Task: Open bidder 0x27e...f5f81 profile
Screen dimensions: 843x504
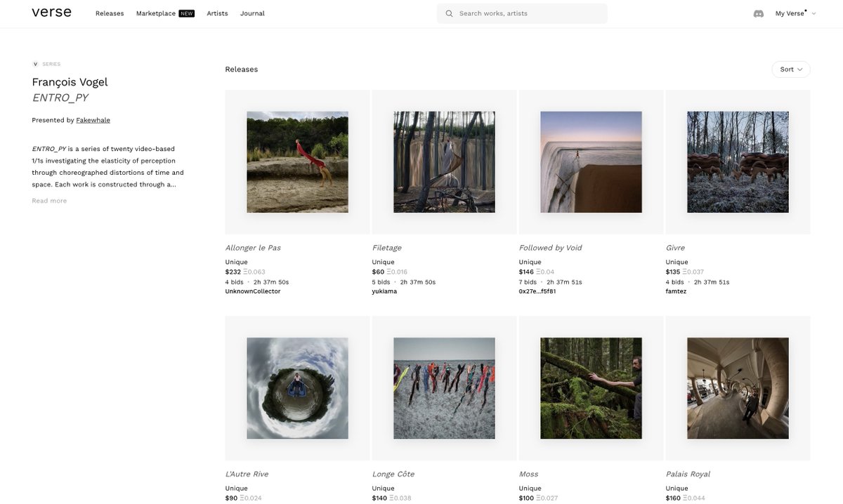Action: pos(537,291)
